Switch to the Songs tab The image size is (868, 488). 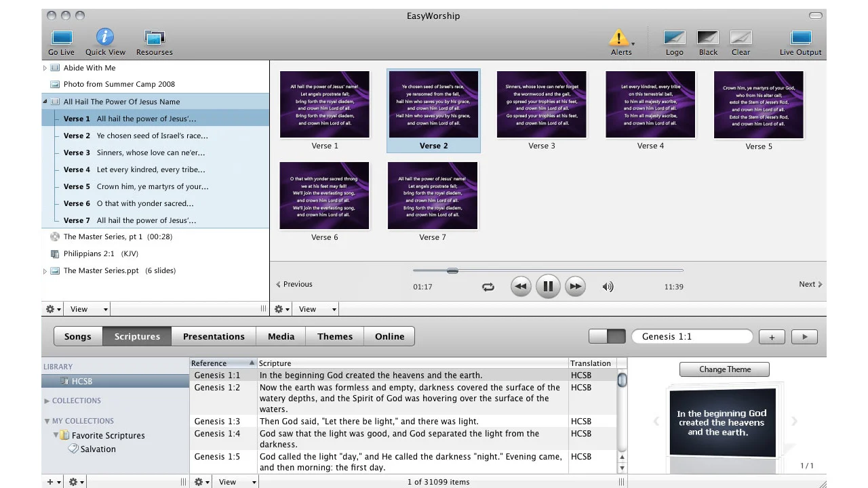[x=78, y=336]
